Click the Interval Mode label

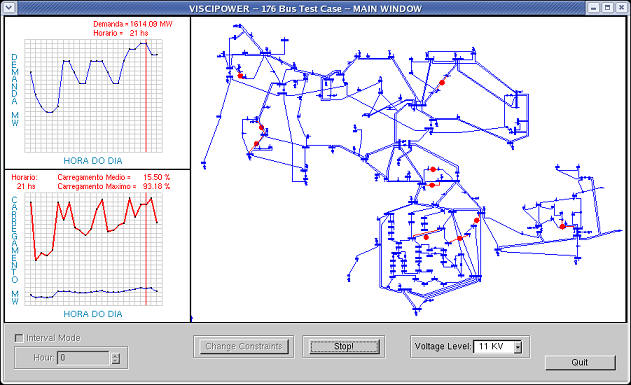point(53,338)
